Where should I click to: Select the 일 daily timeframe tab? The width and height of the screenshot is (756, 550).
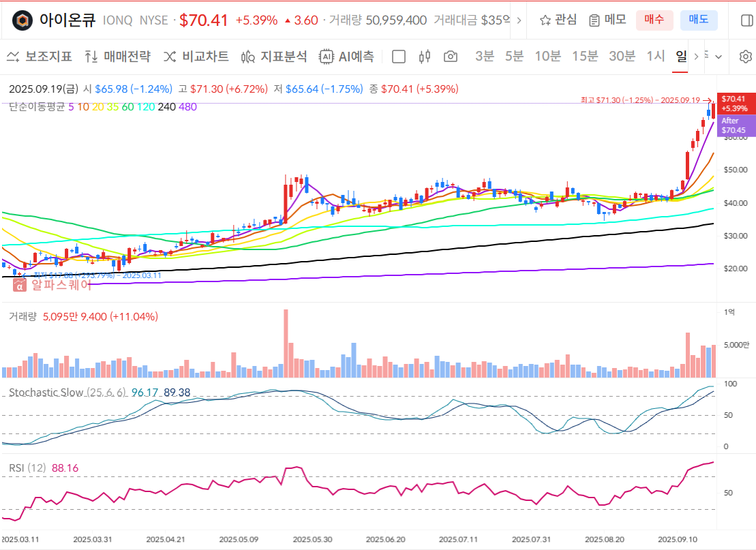tap(681, 57)
